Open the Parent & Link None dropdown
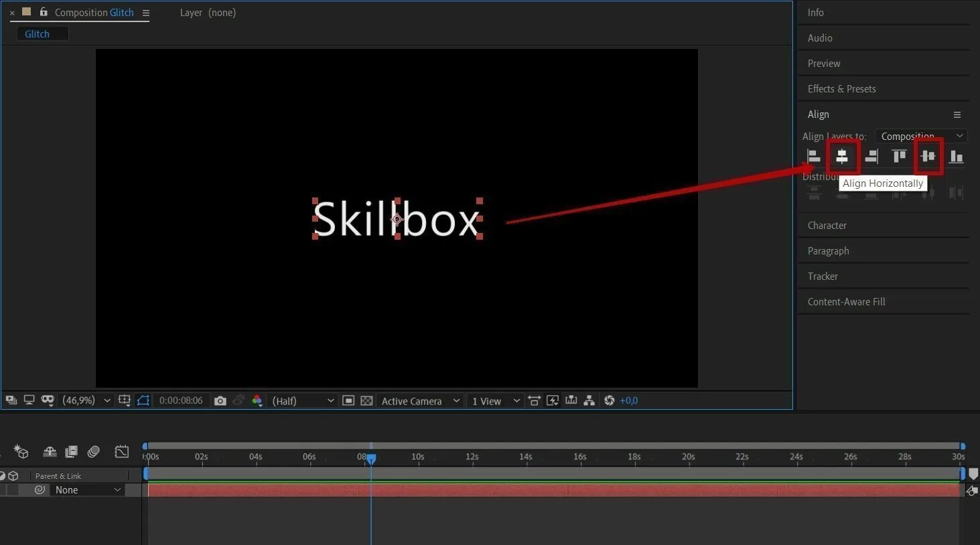This screenshot has height=545, width=980. coord(87,490)
